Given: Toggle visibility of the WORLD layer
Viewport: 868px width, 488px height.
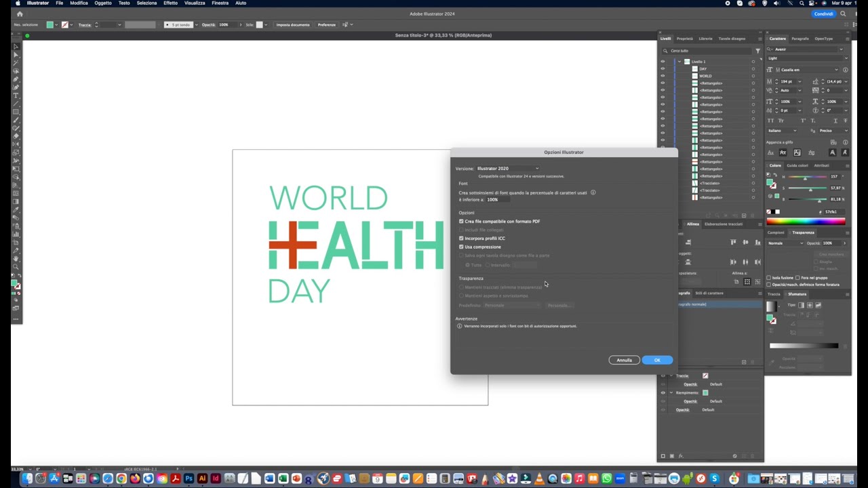Looking at the screenshot, I should click(x=663, y=76).
